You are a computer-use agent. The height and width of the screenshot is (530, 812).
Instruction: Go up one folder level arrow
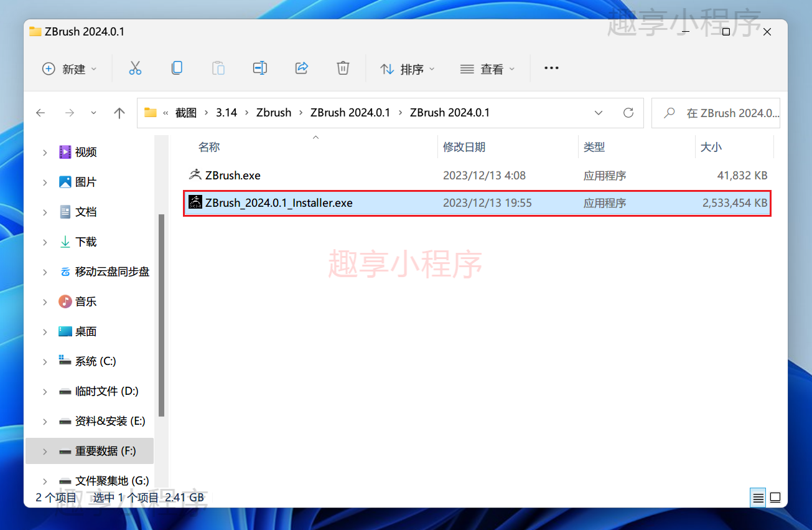(119, 113)
